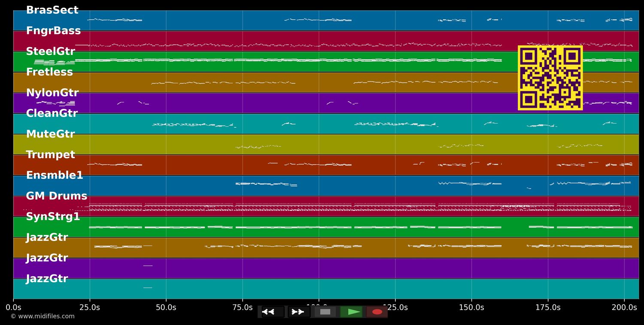Viewport: 644px width, 325px height.
Task: Click the 50.0s timeline marker
Action: pos(166,307)
